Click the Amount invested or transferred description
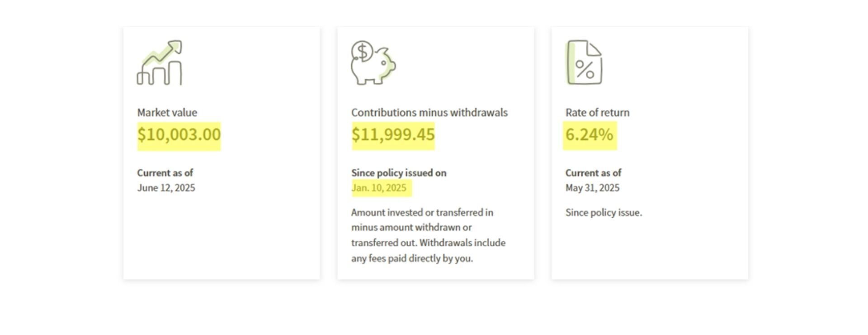The image size is (868, 335). (x=428, y=235)
